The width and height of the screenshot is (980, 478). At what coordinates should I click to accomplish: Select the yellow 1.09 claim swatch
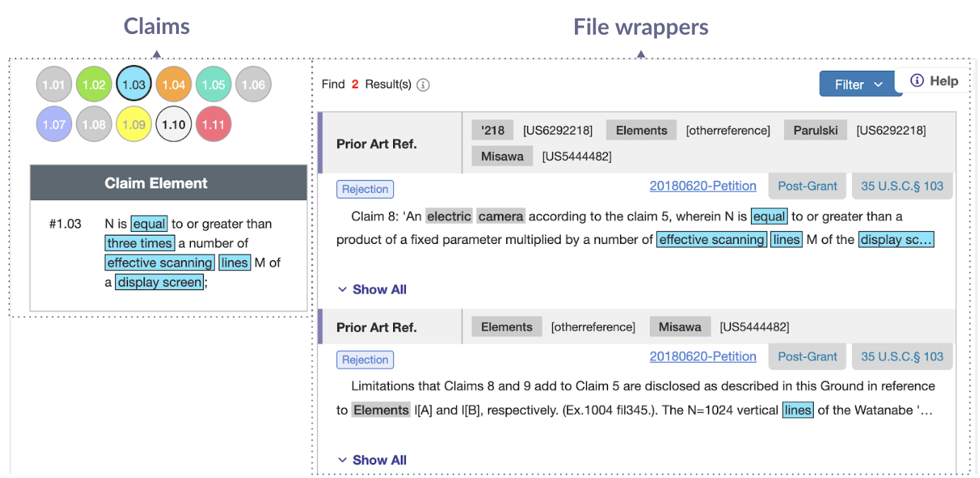tap(134, 124)
